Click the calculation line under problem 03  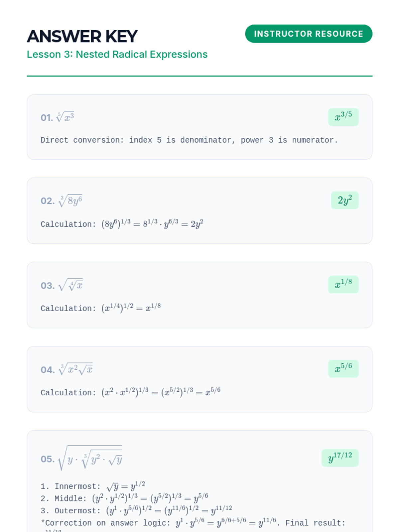100,308
